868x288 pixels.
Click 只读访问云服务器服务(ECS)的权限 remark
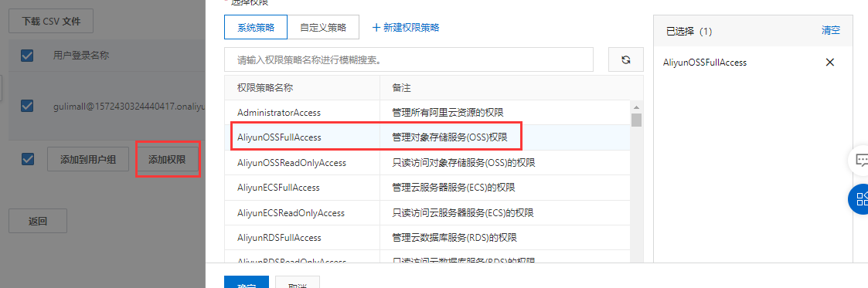tap(463, 213)
